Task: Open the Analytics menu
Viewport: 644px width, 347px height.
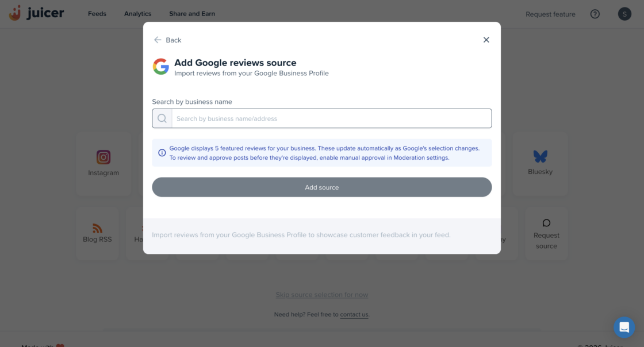Action: click(x=137, y=14)
